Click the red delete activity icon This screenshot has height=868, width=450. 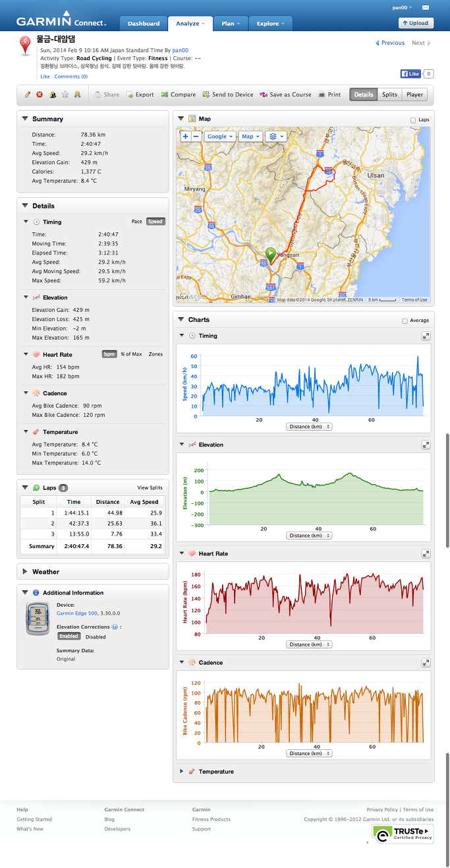[x=40, y=95]
